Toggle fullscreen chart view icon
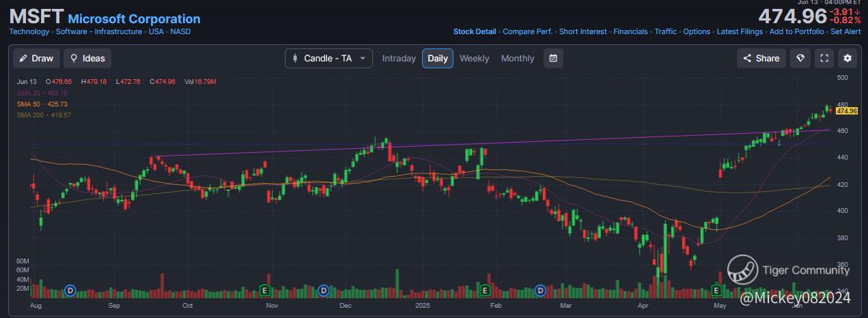This screenshot has height=318, width=868. click(x=824, y=58)
